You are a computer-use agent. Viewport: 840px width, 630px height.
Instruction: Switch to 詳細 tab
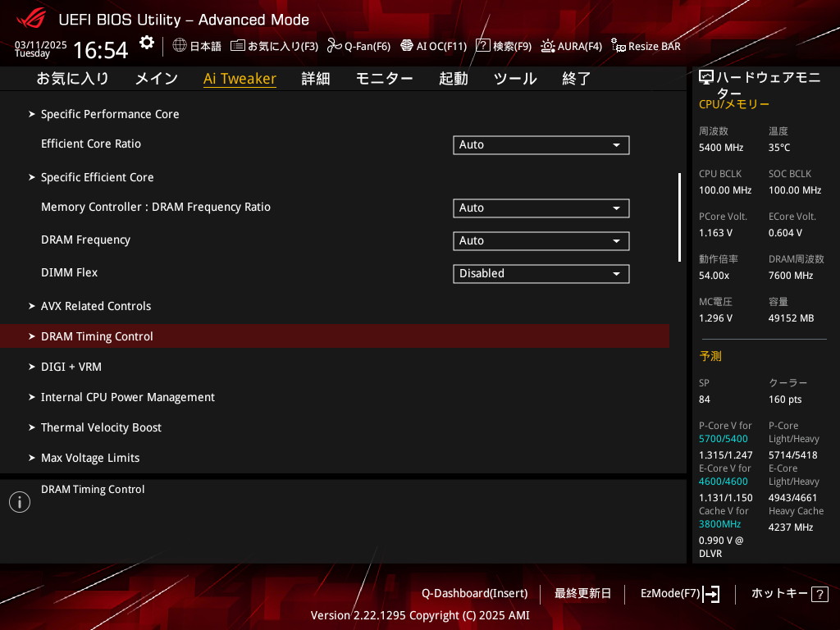point(316,78)
